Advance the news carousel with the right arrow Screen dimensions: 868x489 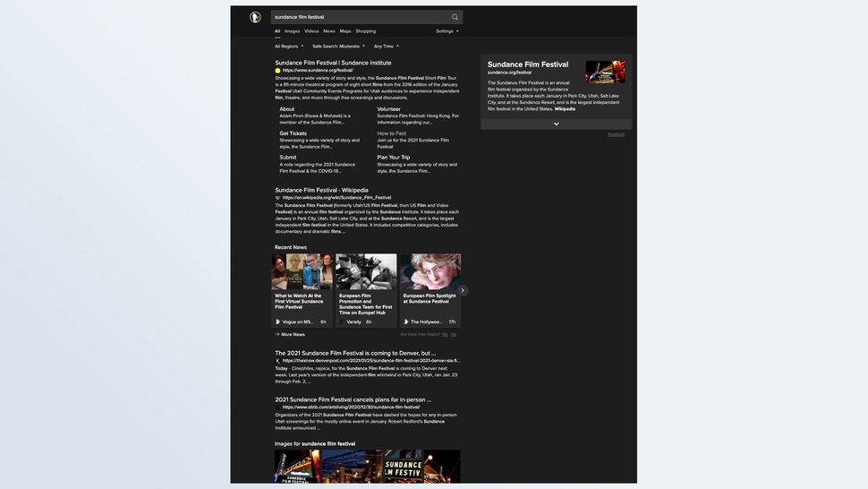coord(463,290)
